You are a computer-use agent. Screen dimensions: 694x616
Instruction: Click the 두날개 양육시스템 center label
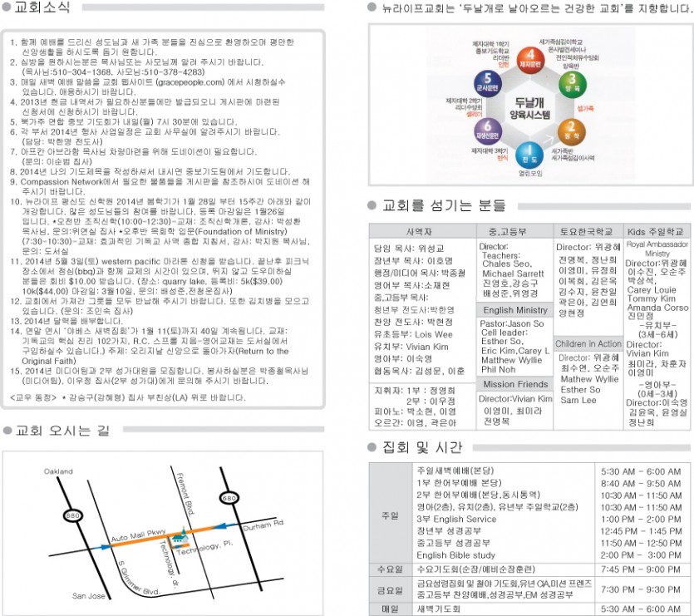529,109
